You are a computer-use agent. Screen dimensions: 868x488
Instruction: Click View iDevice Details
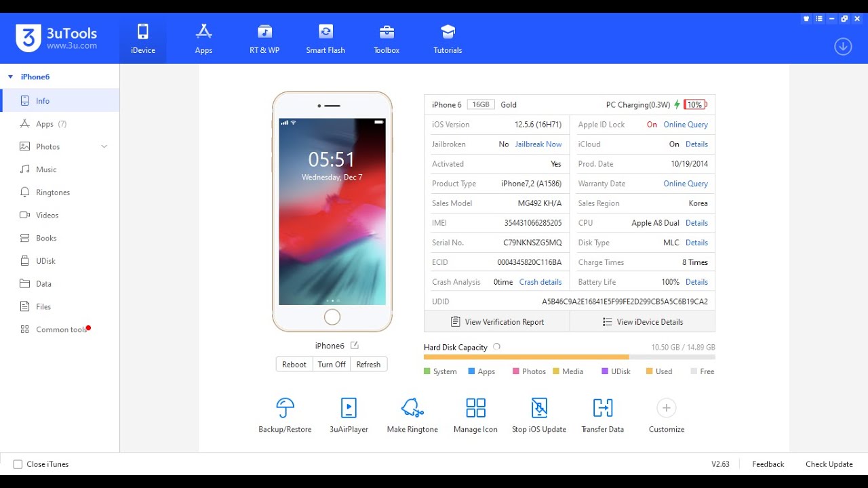(x=643, y=322)
